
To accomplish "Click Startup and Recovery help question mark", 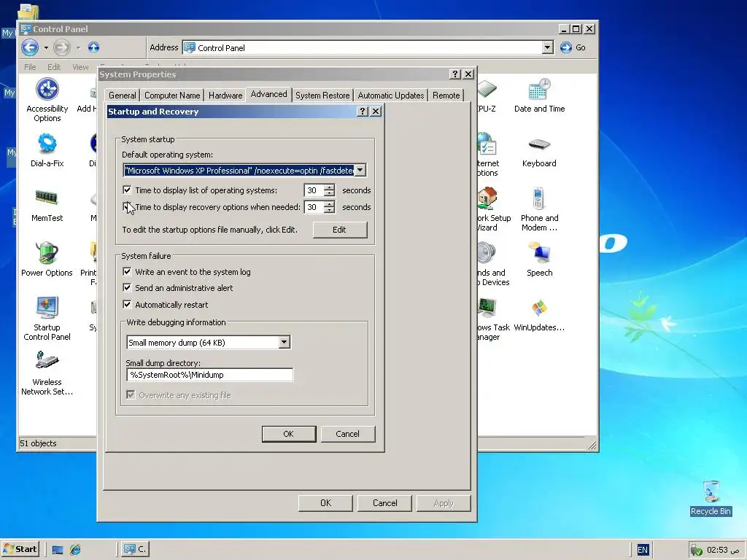I will [x=363, y=111].
